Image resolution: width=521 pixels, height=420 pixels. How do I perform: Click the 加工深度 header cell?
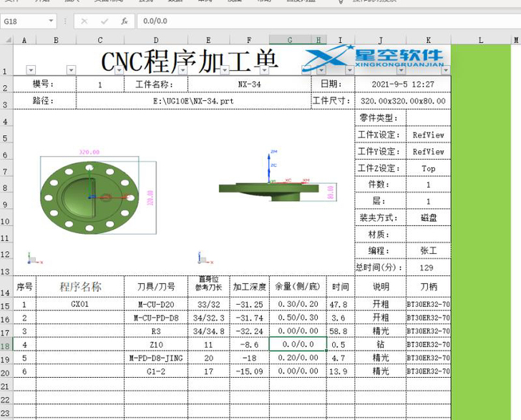coord(249,287)
